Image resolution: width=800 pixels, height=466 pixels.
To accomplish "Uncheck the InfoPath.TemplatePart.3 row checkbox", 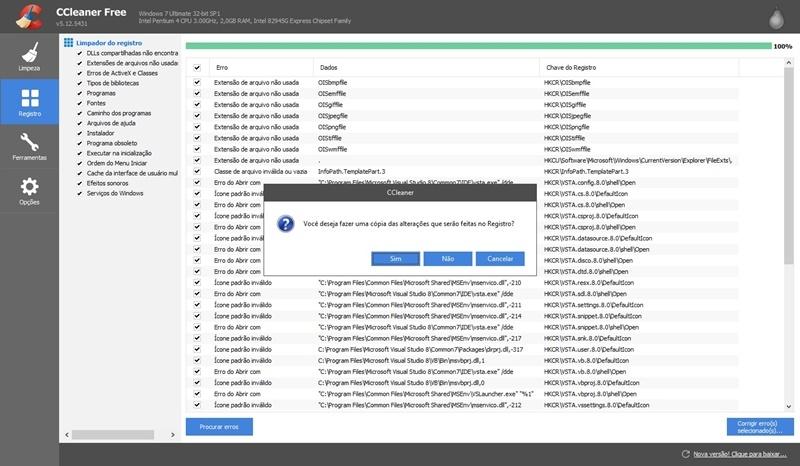I will tap(197, 171).
